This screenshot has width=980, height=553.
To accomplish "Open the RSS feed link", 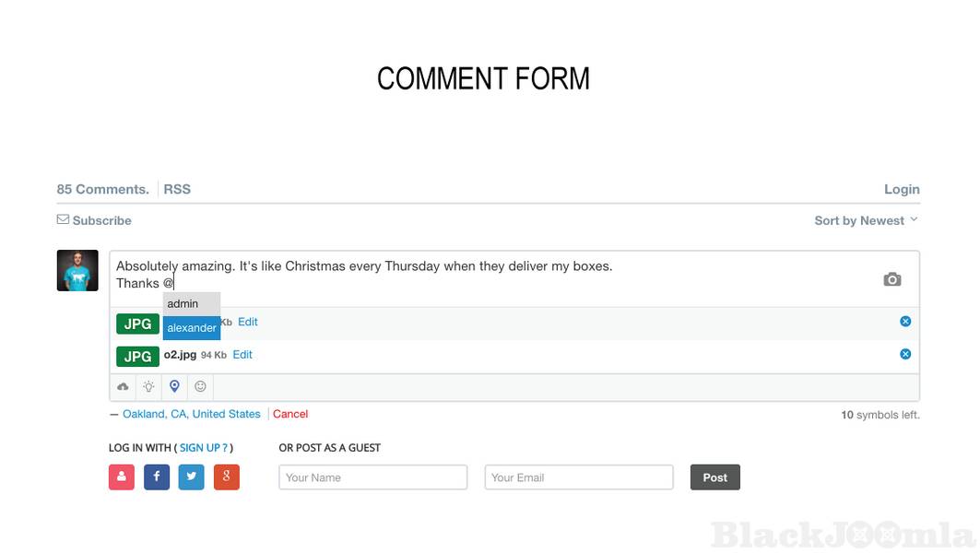I will click(177, 189).
